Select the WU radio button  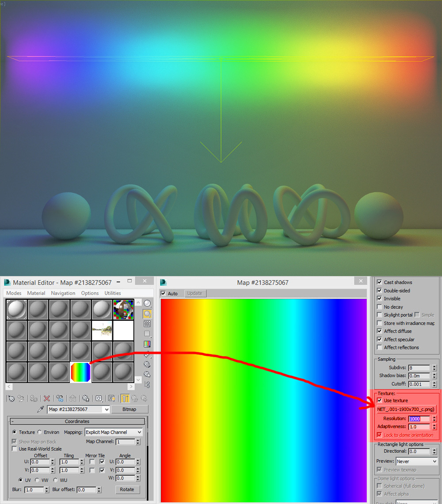click(55, 480)
